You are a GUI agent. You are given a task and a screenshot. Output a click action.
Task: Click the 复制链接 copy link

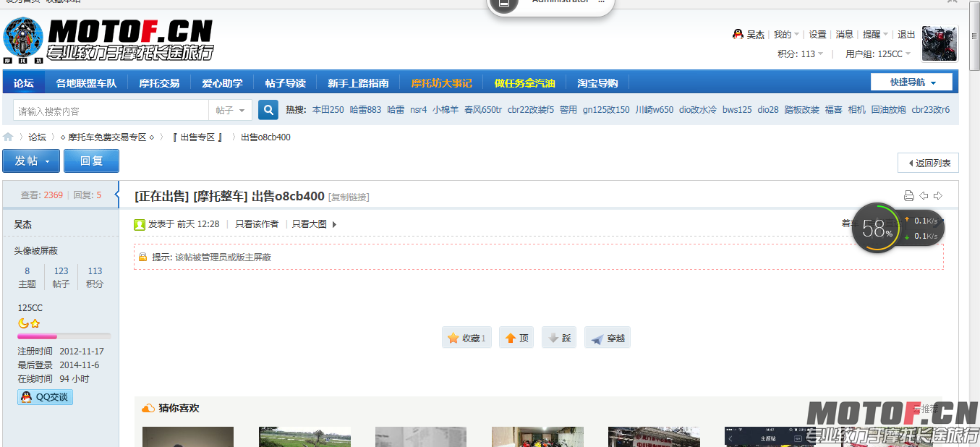349,197
